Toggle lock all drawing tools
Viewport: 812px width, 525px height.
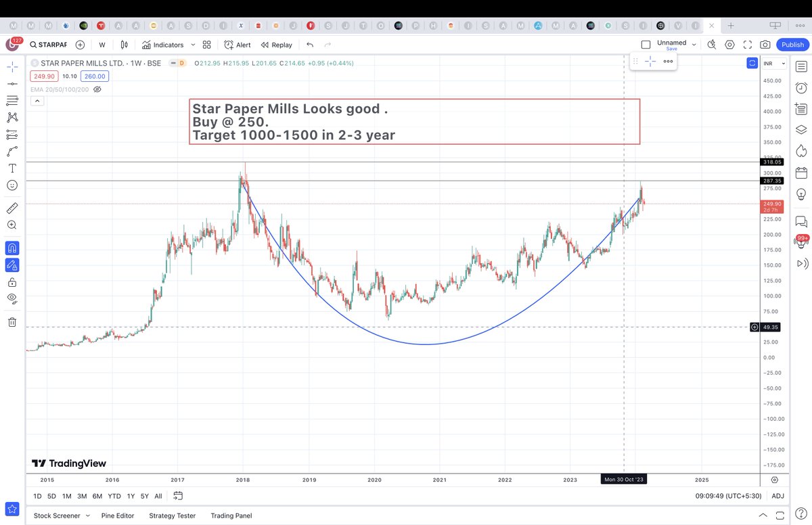[12, 282]
